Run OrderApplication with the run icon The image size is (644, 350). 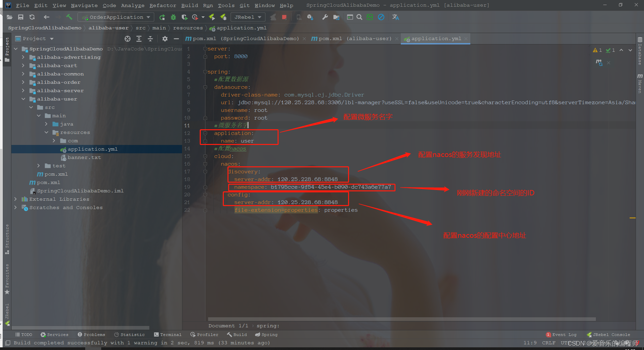coord(162,17)
